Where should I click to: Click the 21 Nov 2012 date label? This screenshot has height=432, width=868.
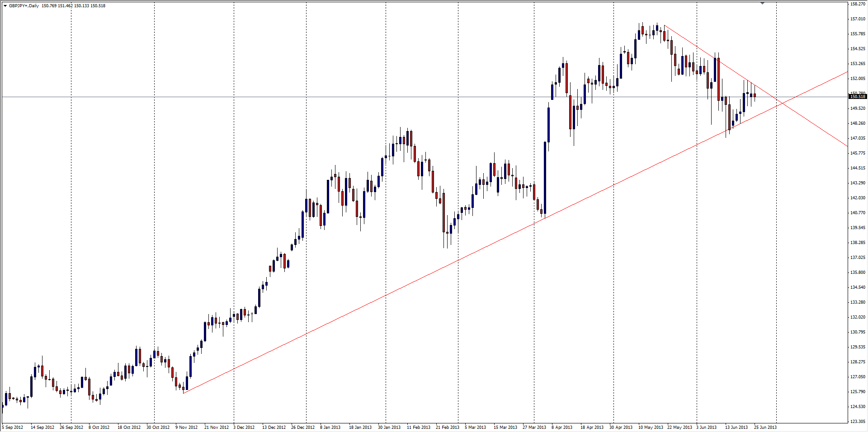pyautogui.click(x=217, y=427)
